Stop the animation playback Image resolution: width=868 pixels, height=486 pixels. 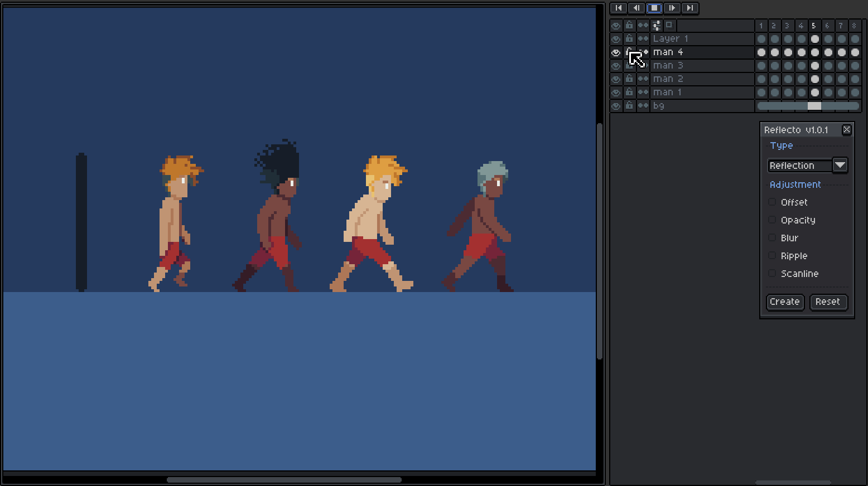[654, 8]
